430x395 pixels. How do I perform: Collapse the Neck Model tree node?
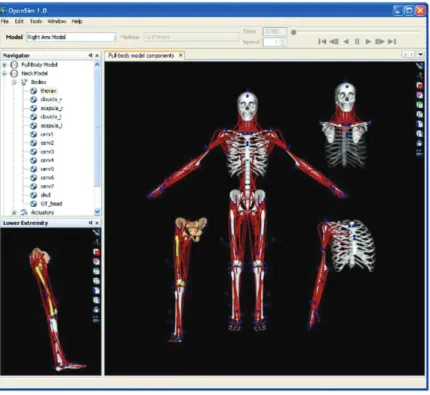click(5, 73)
